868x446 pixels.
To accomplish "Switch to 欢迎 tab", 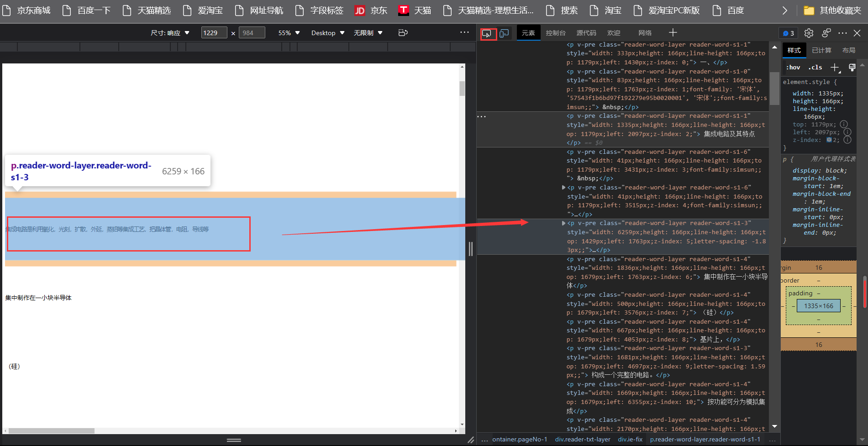I will (614, 33).
